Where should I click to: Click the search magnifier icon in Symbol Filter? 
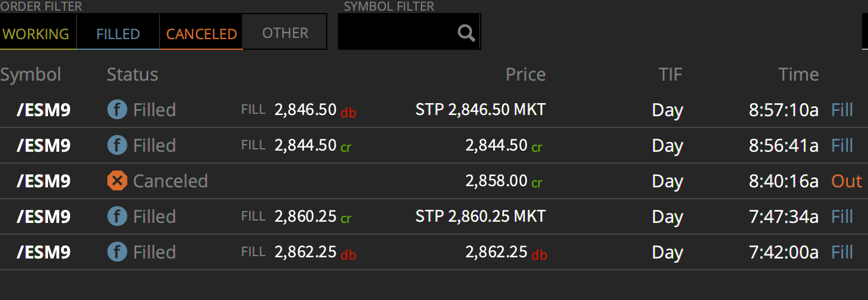coord(467,33)
